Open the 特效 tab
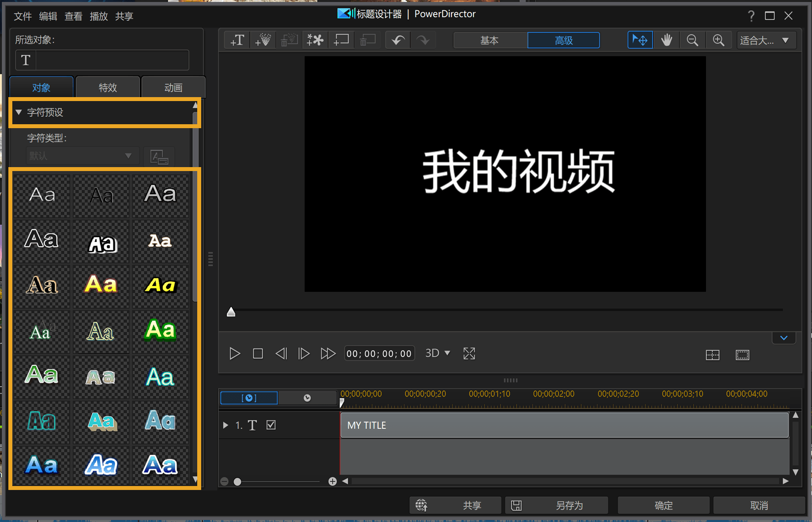This screenshot has width=812, height=522. coord(107,87)
